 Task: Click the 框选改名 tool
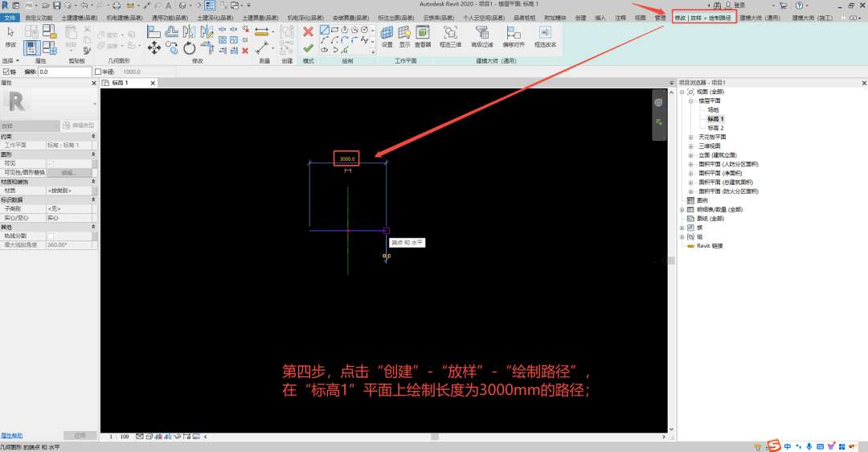[x=545, y=36]
